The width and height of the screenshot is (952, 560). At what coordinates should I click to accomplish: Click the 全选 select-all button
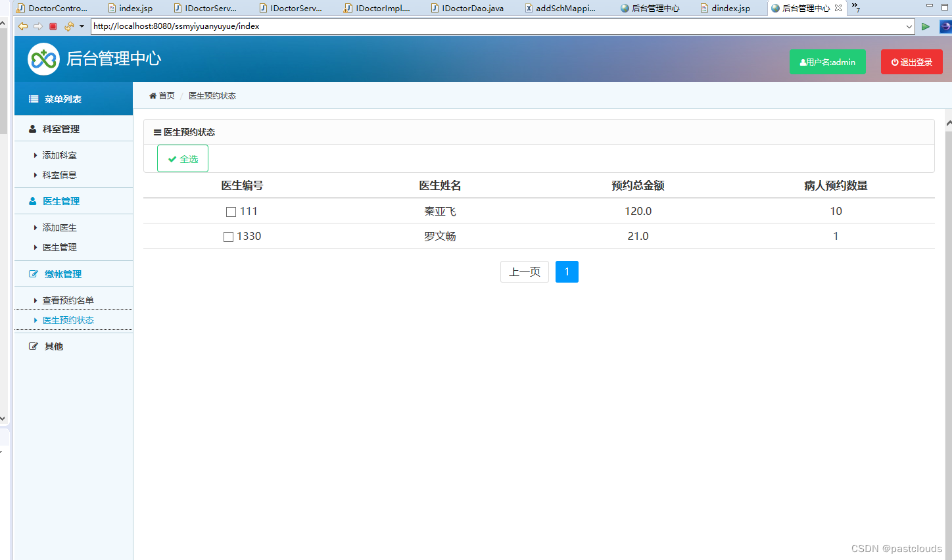tap(183, 158)
